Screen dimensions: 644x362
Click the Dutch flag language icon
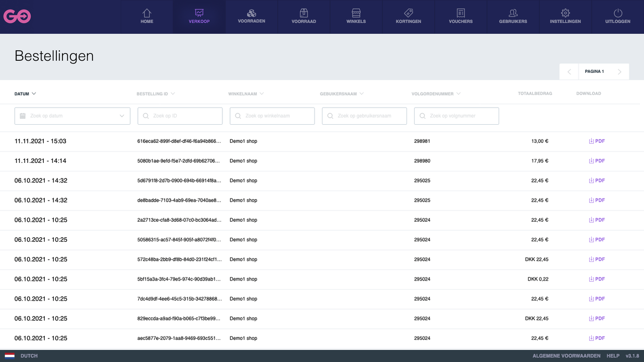click(x=10, y=356)
